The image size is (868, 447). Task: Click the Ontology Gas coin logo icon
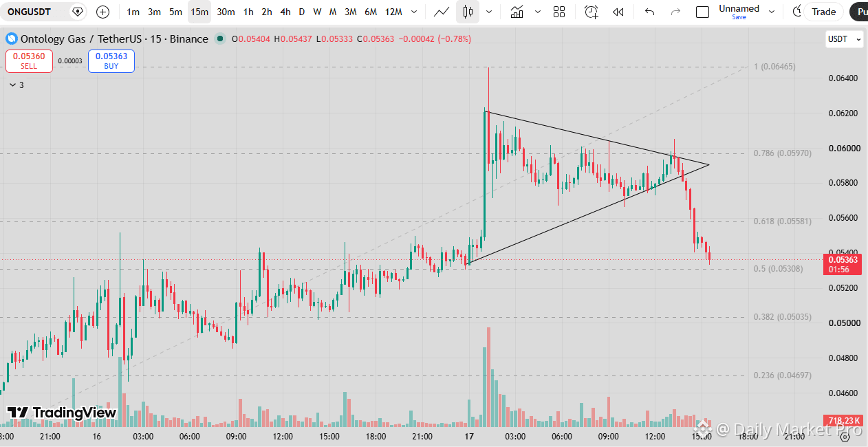[10, 39]
